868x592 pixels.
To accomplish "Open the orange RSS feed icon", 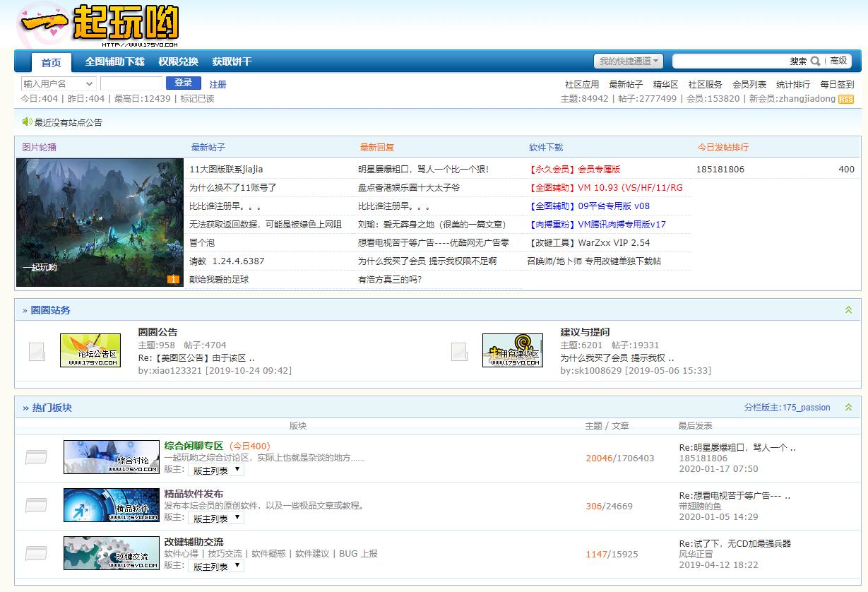I will pos(845,100).
